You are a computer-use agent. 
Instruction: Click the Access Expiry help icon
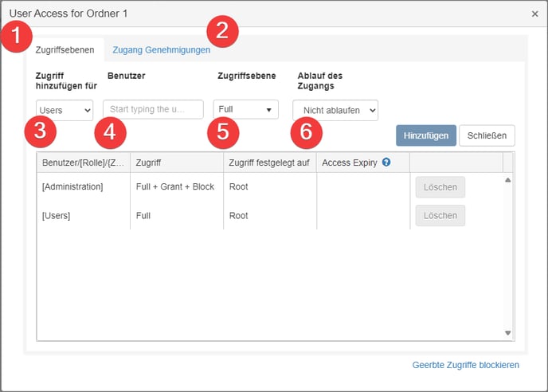[386, 163]
